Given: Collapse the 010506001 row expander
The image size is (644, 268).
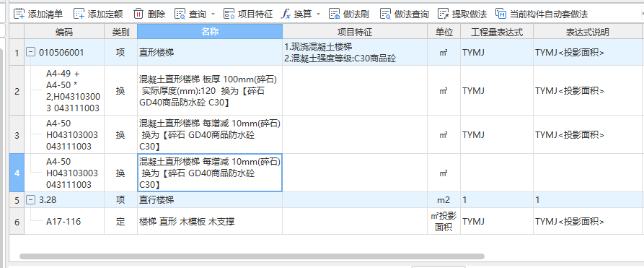Looking at the screenshot, I should (x=30, y=52).
